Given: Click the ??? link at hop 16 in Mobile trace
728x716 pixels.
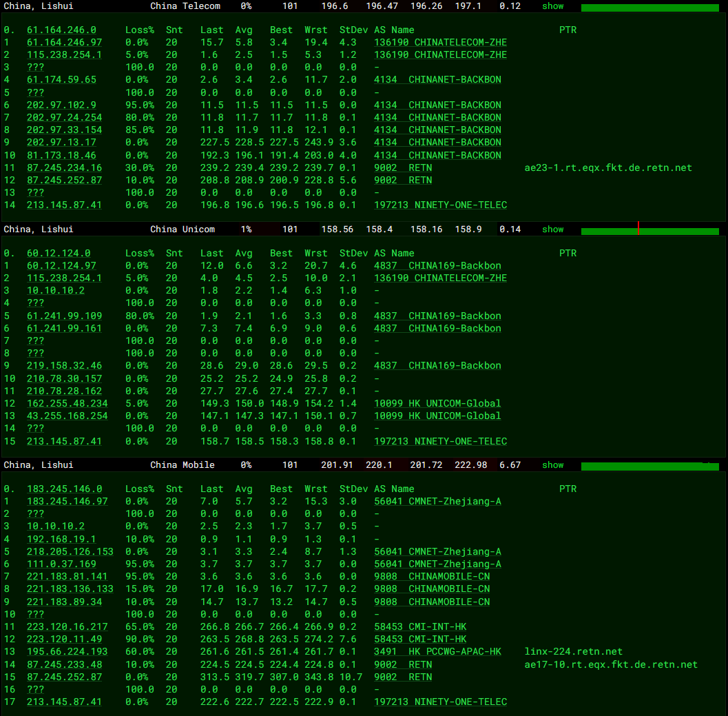Looking at the screenshot, I should coord(35,690).
